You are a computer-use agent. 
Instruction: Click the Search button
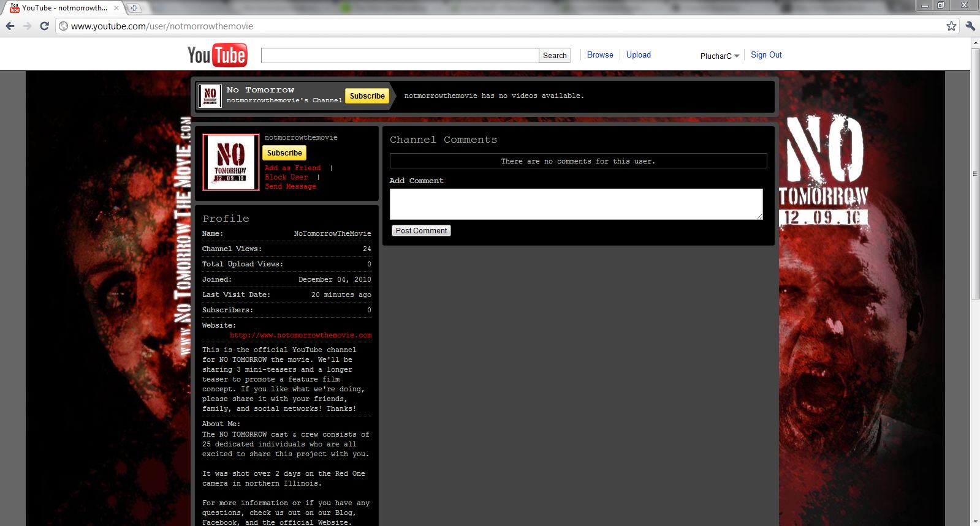tap(555, 55)
